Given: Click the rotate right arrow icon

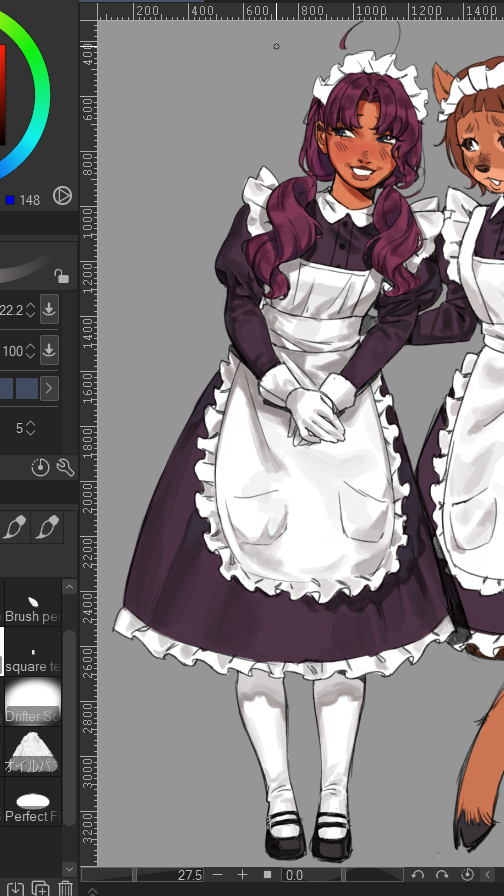Looking at the screenshot, I should click(442, 875).
